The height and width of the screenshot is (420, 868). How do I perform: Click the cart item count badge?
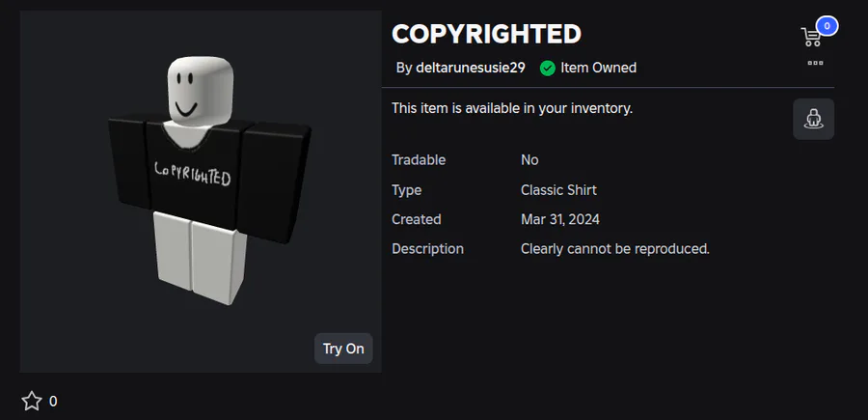(826, 26)
